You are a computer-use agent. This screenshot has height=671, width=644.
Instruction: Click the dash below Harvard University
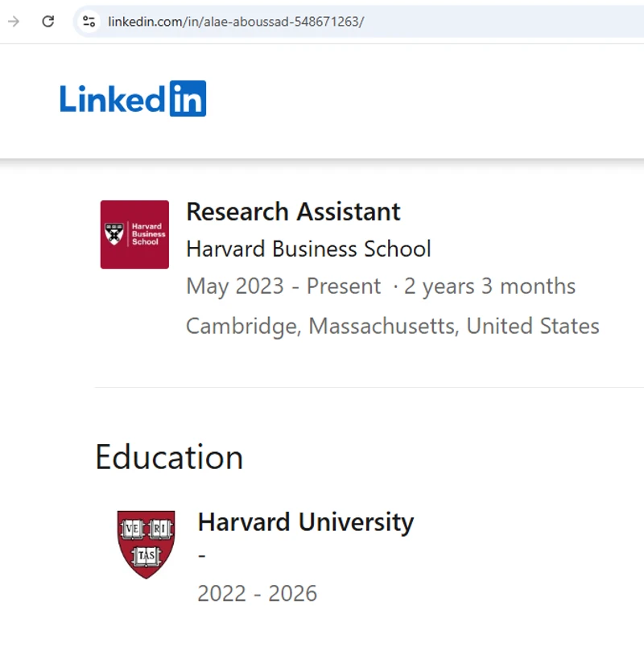[200, 555]
